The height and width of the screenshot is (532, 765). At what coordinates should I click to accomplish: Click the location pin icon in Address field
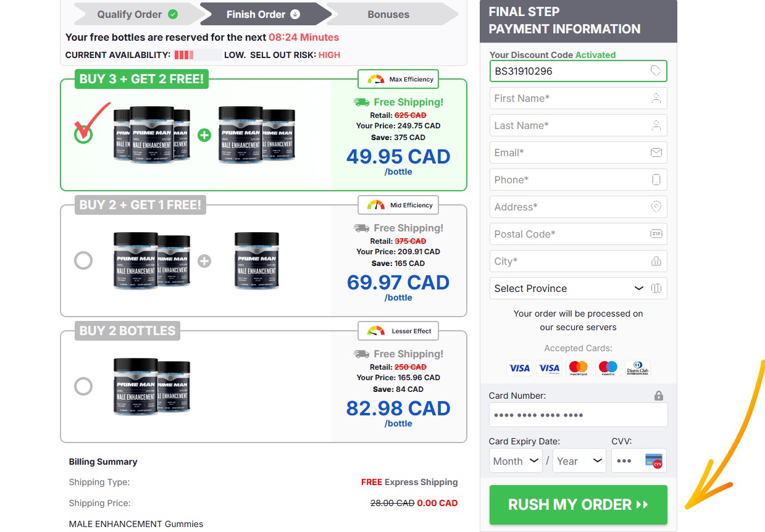point(656,207)
